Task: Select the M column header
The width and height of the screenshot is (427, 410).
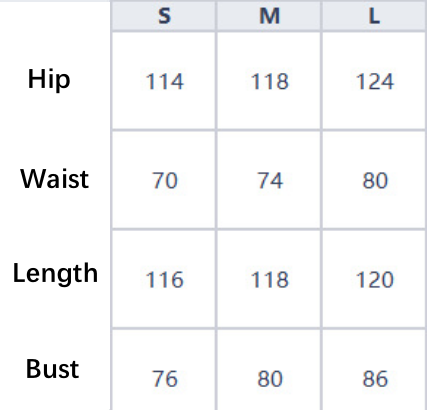Action: (x=269, y=16)
